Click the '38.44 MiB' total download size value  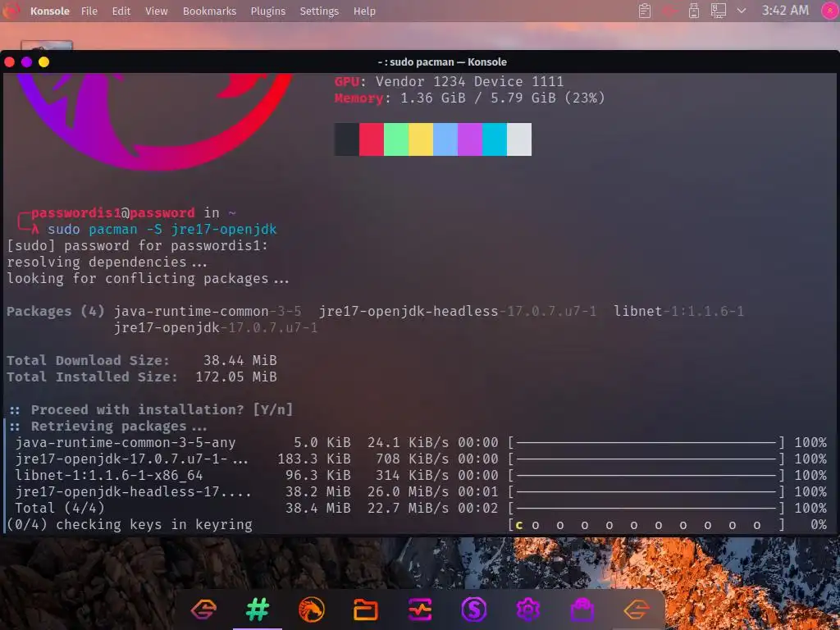240,361
